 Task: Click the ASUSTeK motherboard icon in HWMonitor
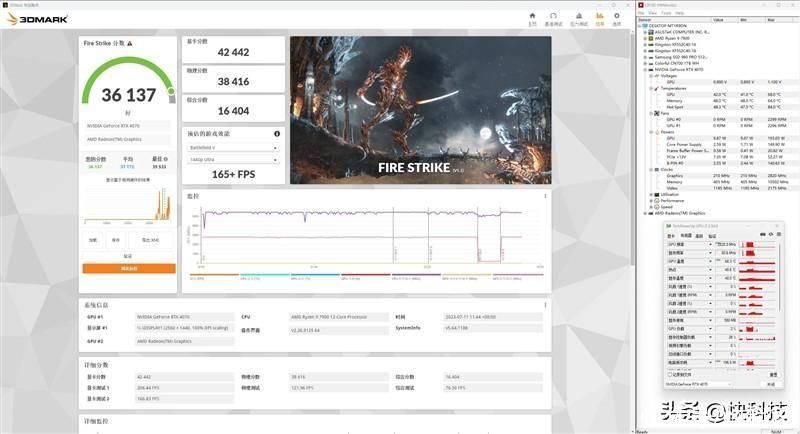[x=651, y=32]
